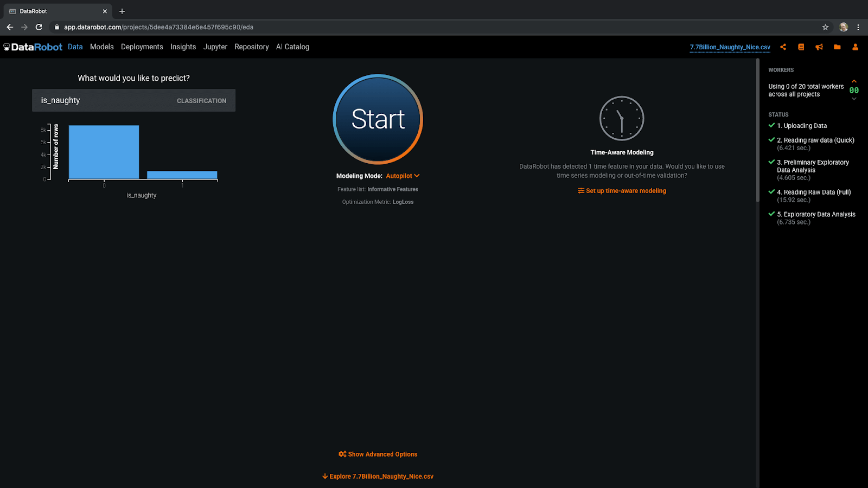
Task: Open the announcements megaphone icon
Action: click(x=819, y=47)
